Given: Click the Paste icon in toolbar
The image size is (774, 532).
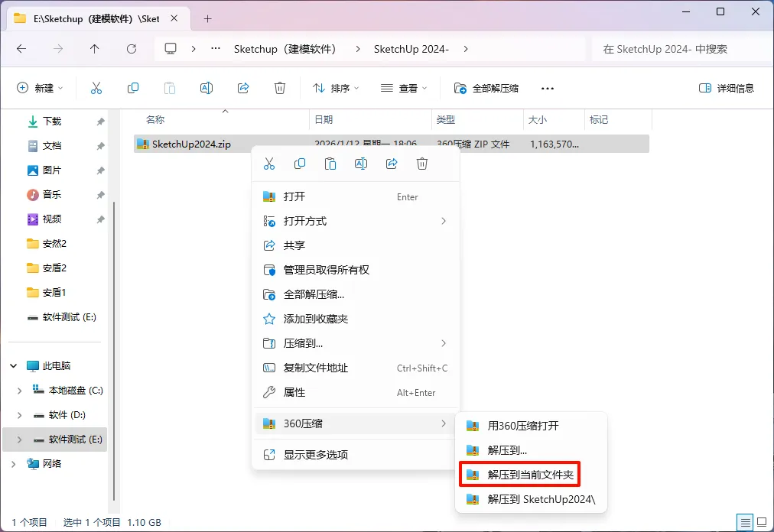Looking at the screenshot, I should tap(169, 88).
